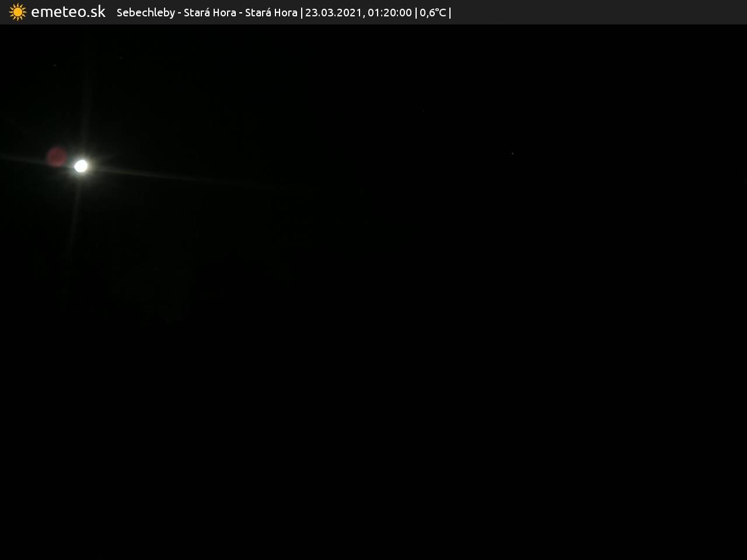This screenshot has height=560, width=747.
Task: Click the empty right side of header bar
Action: (601, 12)
